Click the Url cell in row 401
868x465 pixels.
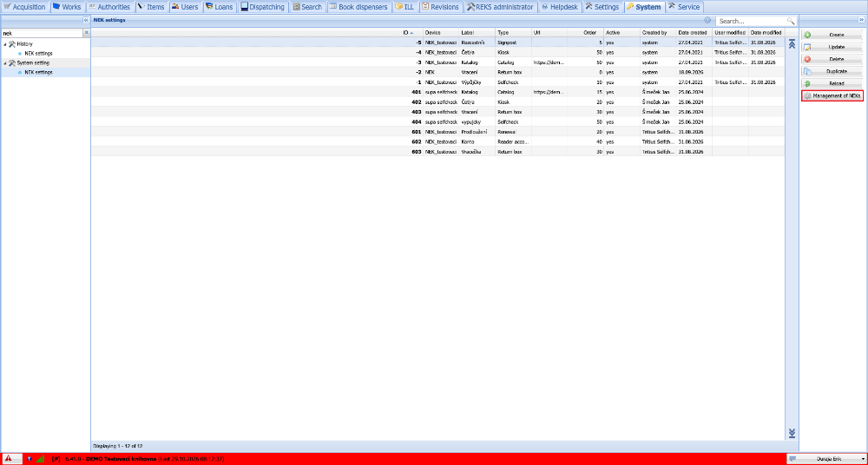click(549, 92)
